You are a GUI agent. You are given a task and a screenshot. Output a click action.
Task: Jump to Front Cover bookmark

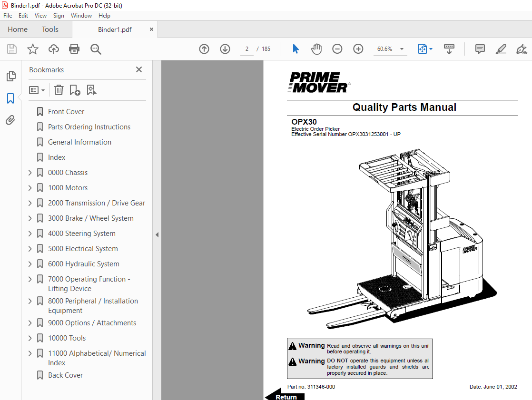point(66,111)
